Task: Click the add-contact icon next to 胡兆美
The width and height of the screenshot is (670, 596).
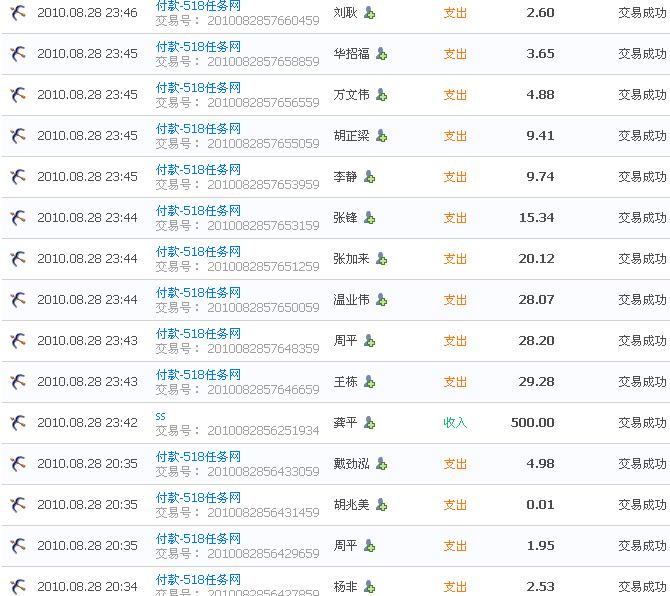Action: pyautogui.click(x=381, y=505)
